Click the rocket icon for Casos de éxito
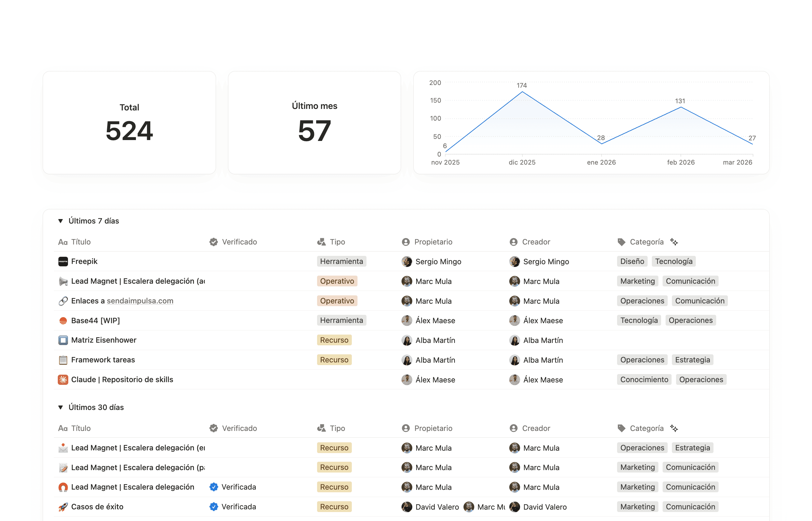 click(63, 507)
